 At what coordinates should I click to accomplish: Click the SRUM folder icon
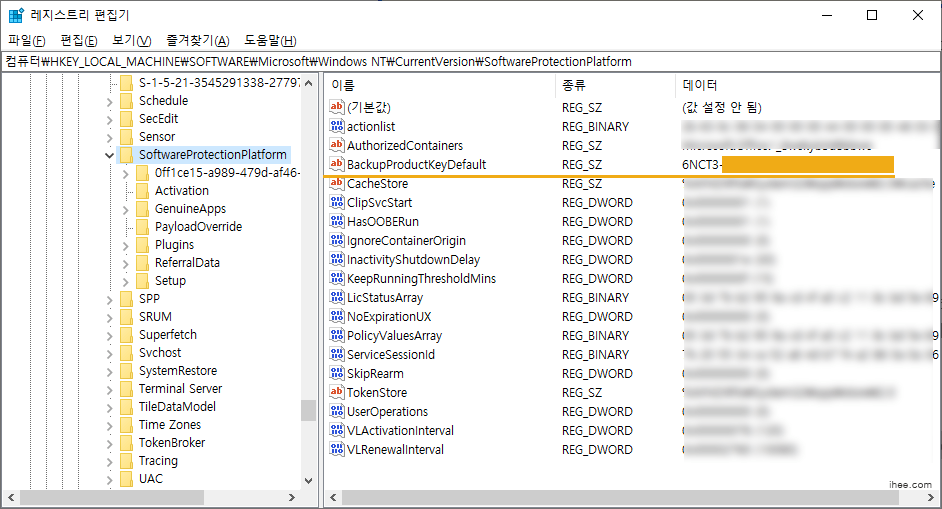coord(126,317)
